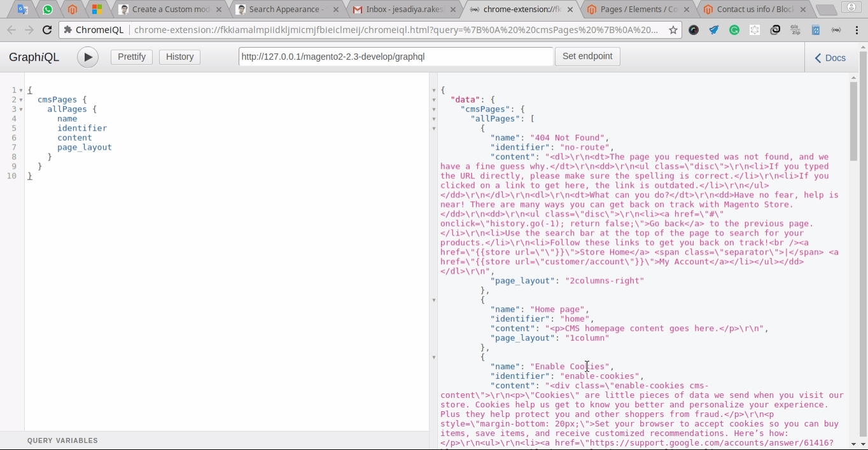Open the Grammarly extension
The height and width of the screenshot is (450, 868).
(735, 30)
